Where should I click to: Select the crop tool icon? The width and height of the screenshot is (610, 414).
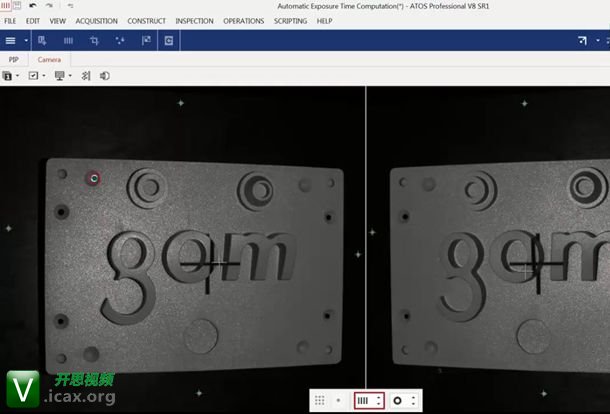(x=94, y=40)
